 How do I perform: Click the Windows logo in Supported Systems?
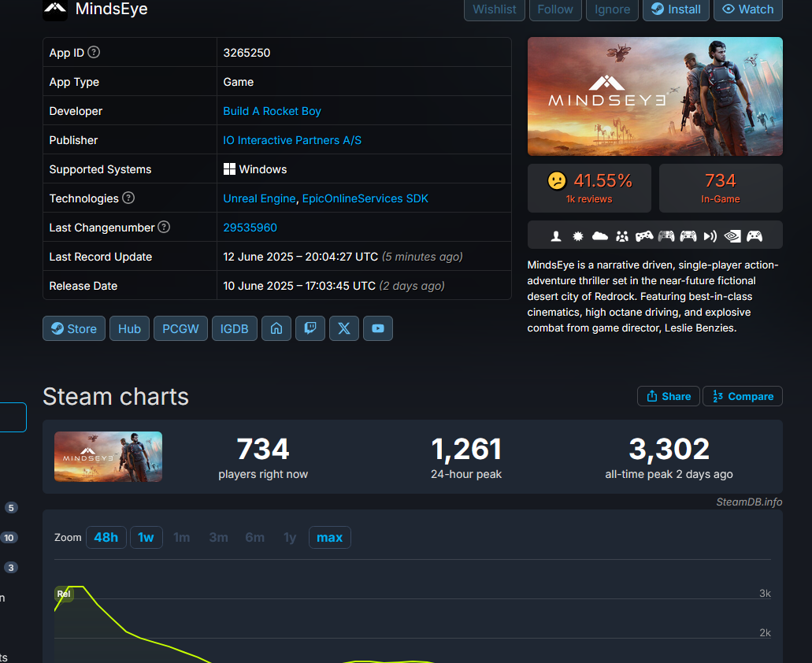[229, 169]
